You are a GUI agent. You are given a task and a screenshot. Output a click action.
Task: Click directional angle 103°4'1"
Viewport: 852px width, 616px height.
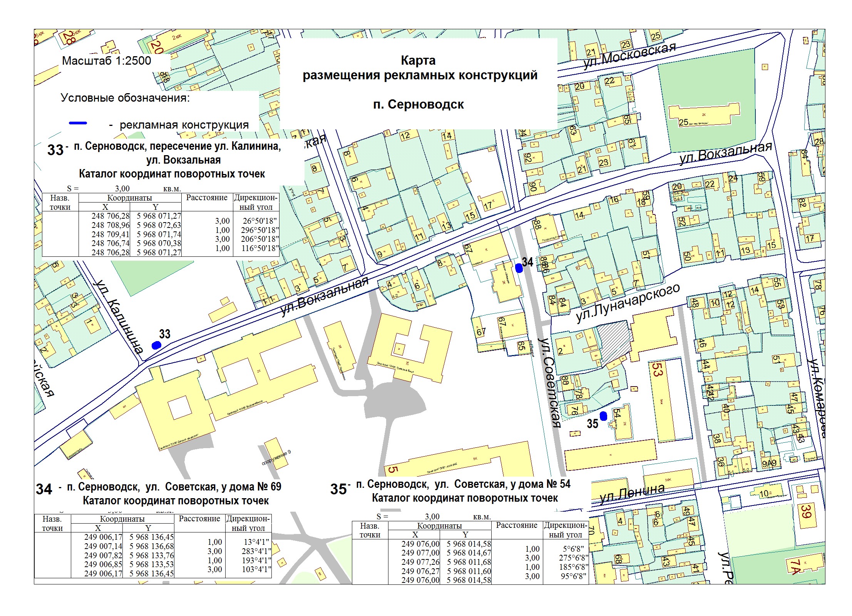[x=256, y=569]
